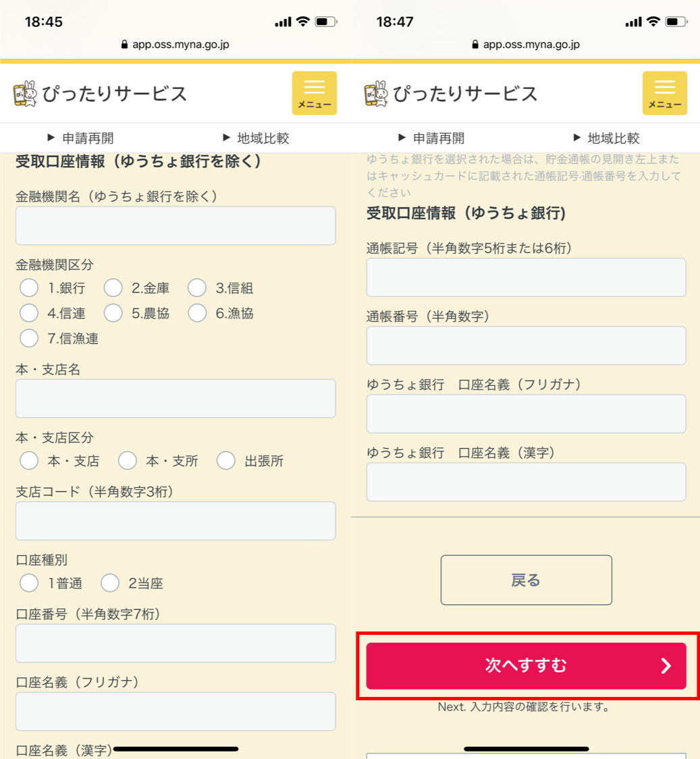Image resolution: width=700 pixels, height=759 pixels.
Task: Click the 戻る button
Action: point(526,580)
